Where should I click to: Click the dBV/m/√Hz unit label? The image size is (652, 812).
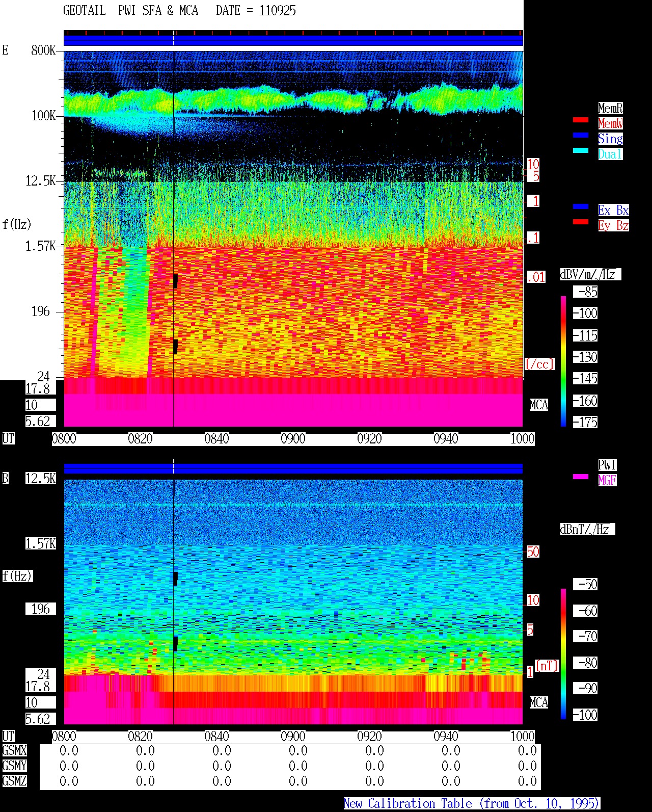pyautogui.click(x=590, y=274)
